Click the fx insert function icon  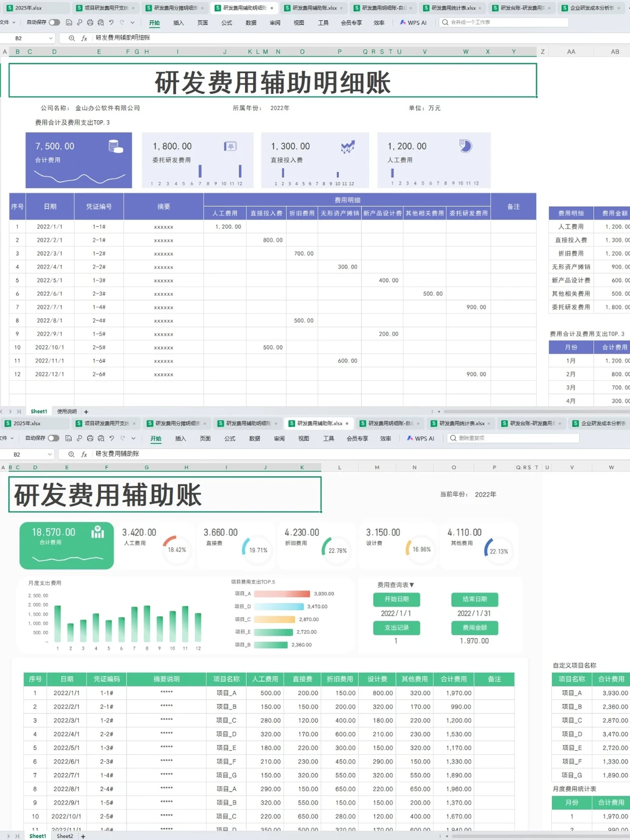point(83,38)
